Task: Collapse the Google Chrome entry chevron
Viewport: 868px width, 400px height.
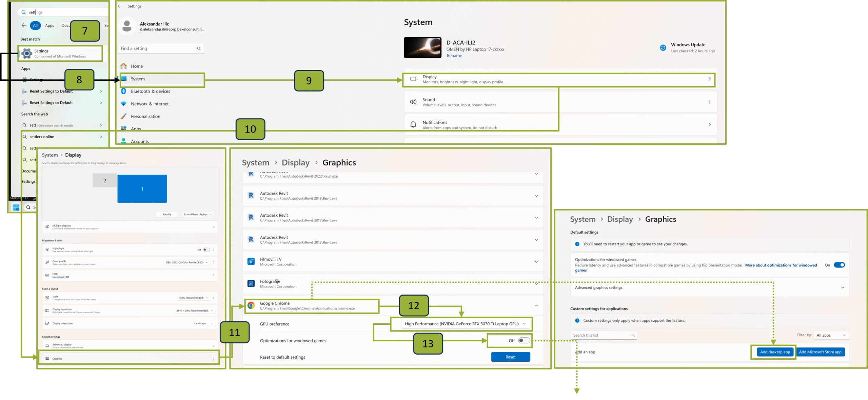Action: tap(536, 306)
